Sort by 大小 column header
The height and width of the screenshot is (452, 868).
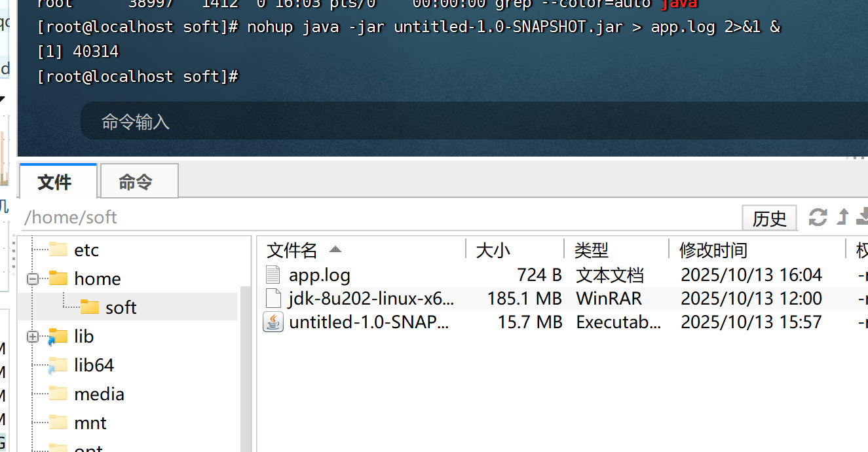[515, 250]
